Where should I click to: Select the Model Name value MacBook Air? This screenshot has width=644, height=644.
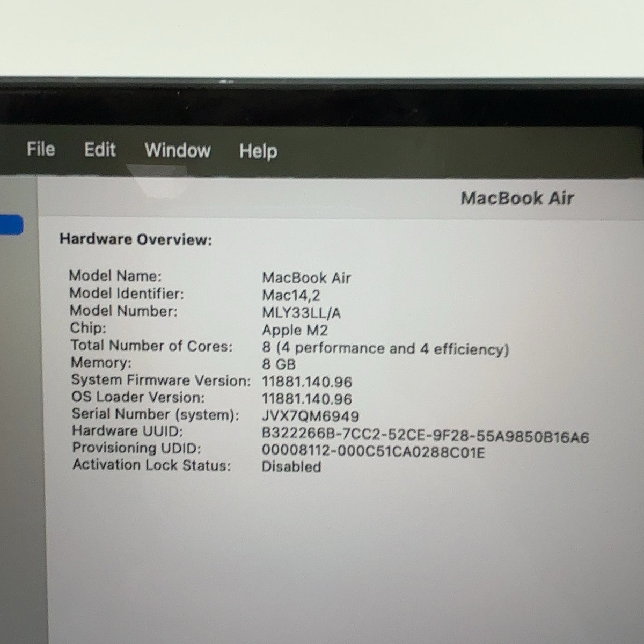pyautogui.click(x=306, y=278)
